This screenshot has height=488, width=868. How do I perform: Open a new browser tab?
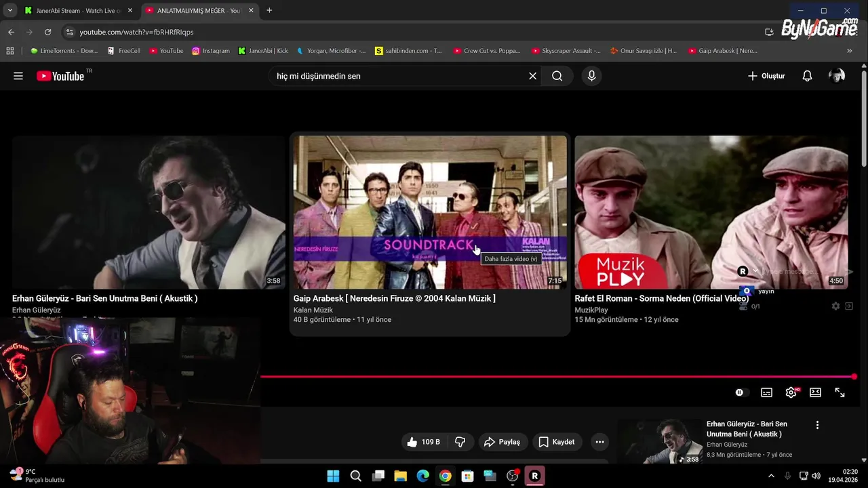[x=269, y=11]
